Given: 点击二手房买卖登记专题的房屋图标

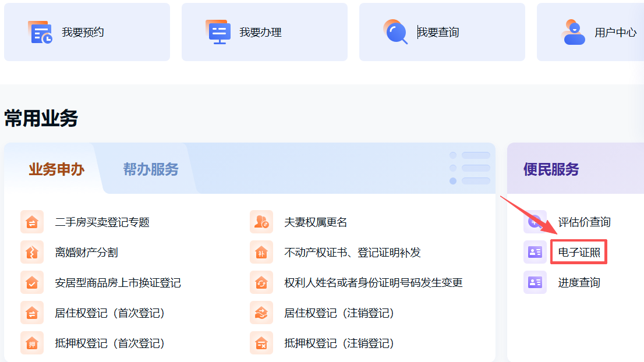Looking at the screenshot, I should pyautogui.click(x=32, y=222).
